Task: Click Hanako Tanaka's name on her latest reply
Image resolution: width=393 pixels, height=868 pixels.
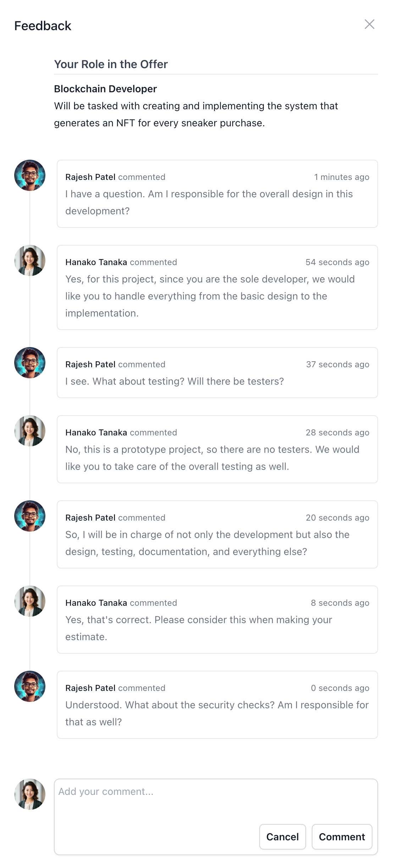Action: click(x=96, y=603)
